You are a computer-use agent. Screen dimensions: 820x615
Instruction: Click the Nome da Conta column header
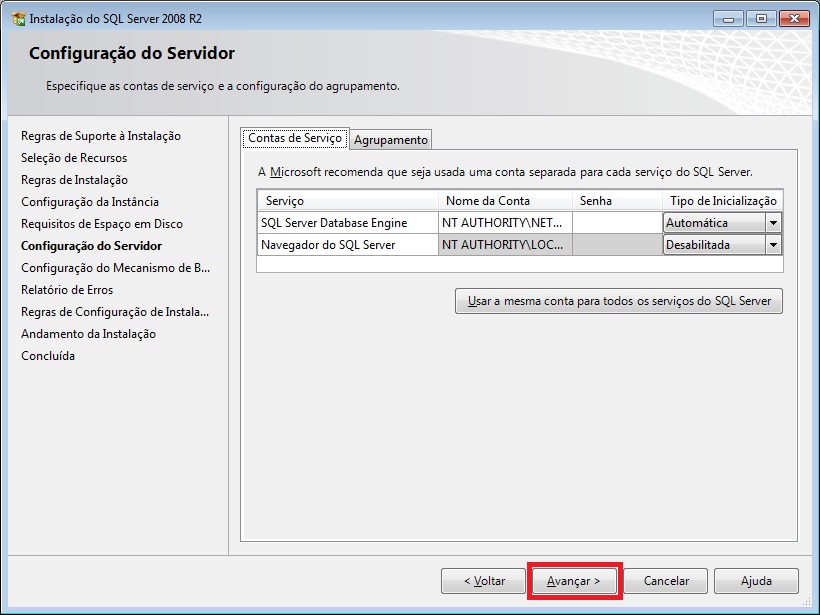(505, 201)
